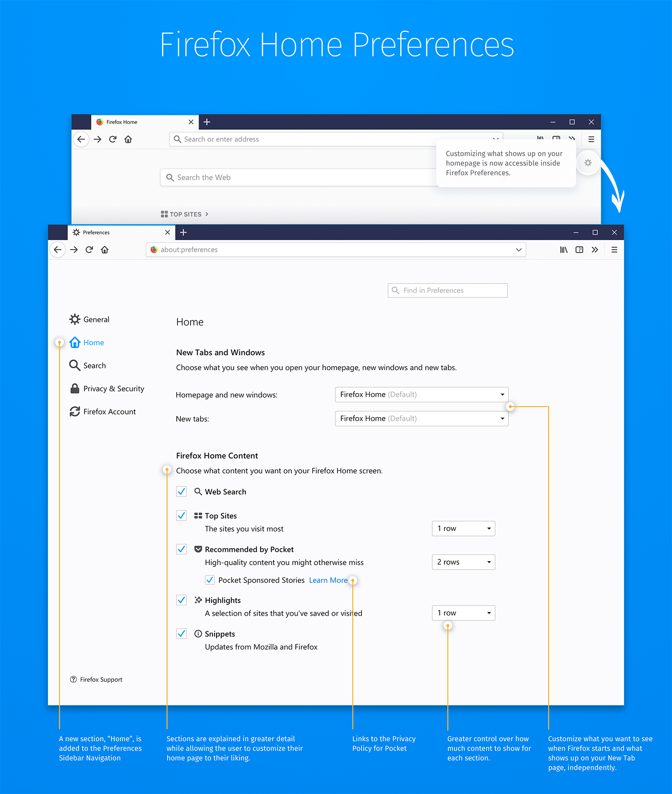Select Home in preferences sidebar

[x=86, y=342]
